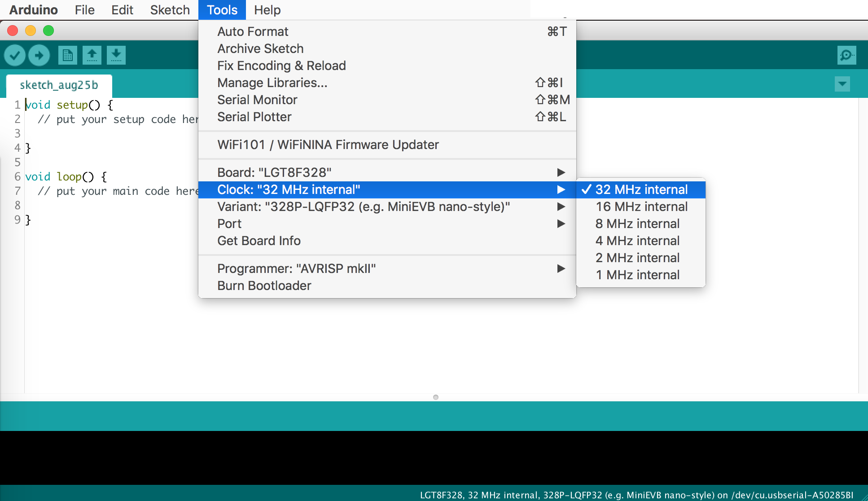Image resolution: width=868 pixels, height=501 pixels.
Task: Click the Save sketch down-arrow icon
Action: (116, 55)
